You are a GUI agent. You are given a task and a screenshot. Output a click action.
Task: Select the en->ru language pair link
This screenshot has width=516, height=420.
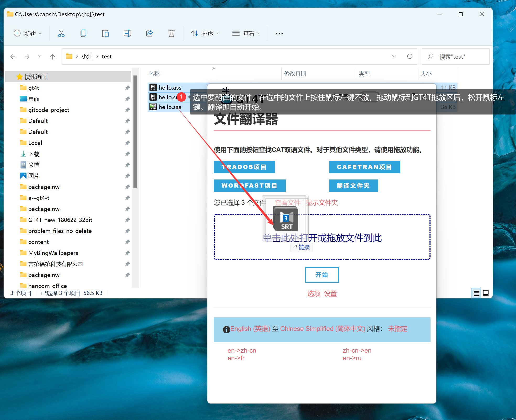pyautogui.click(x=352, y=358)
